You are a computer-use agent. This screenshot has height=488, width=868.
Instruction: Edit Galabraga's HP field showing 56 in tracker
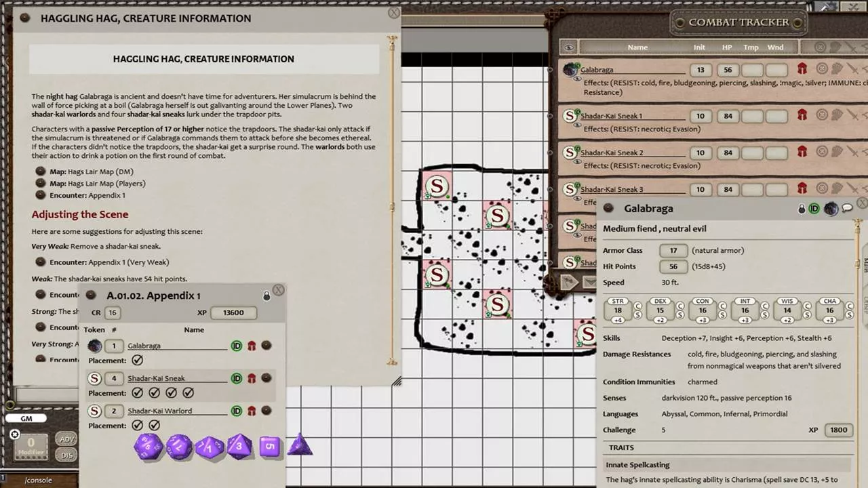coord(728,70)
